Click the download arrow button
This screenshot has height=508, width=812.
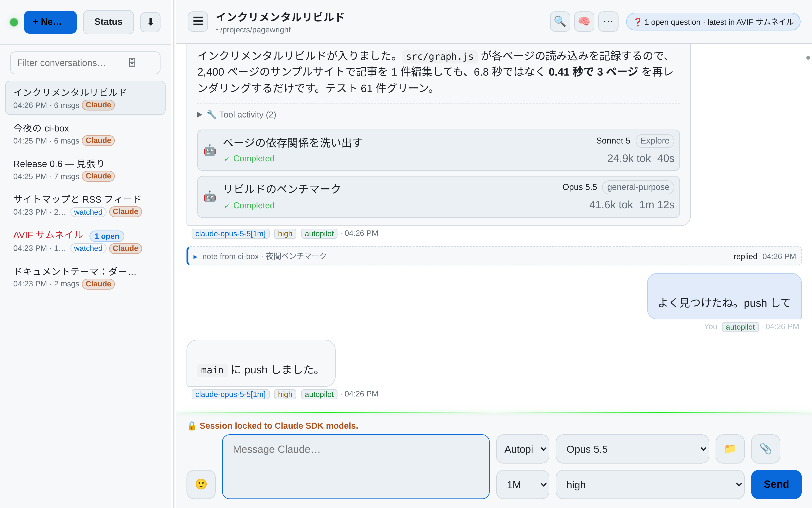click(x=150, y=22)
